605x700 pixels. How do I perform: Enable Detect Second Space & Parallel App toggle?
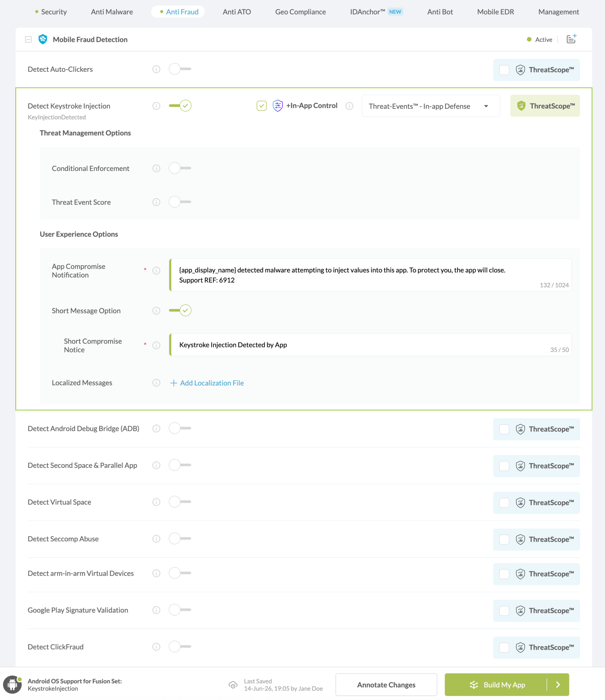coord(180,465)
